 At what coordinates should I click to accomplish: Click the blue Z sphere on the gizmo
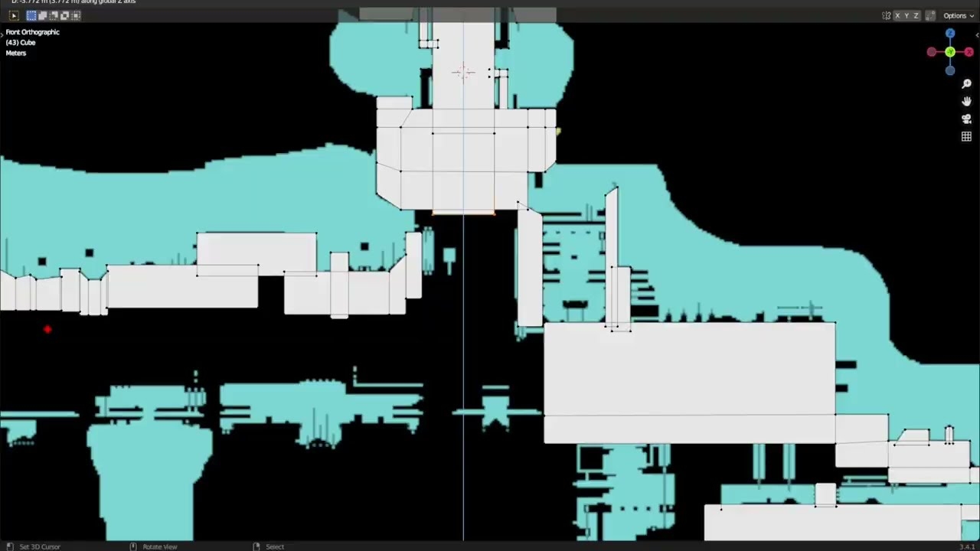949,33
